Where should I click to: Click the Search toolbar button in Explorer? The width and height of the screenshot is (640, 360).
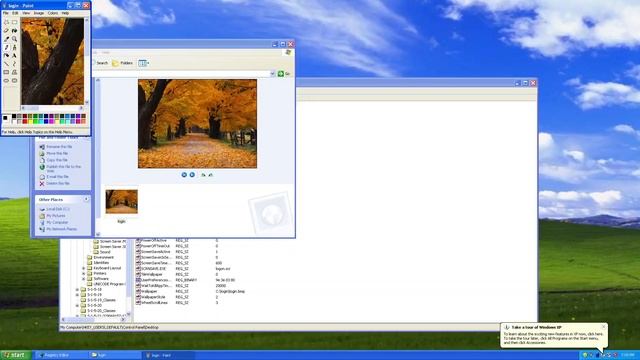pos(101,63)
